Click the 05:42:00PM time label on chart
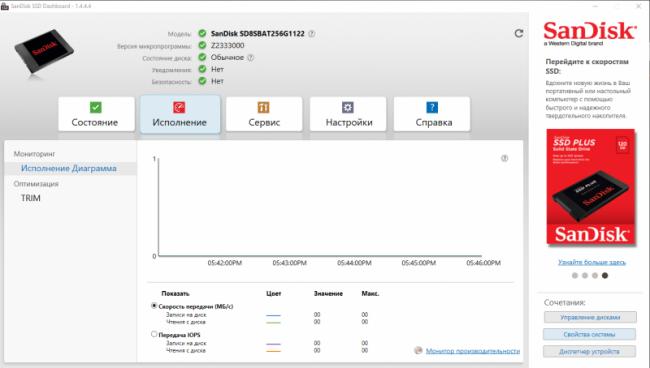 coord(225,263)
